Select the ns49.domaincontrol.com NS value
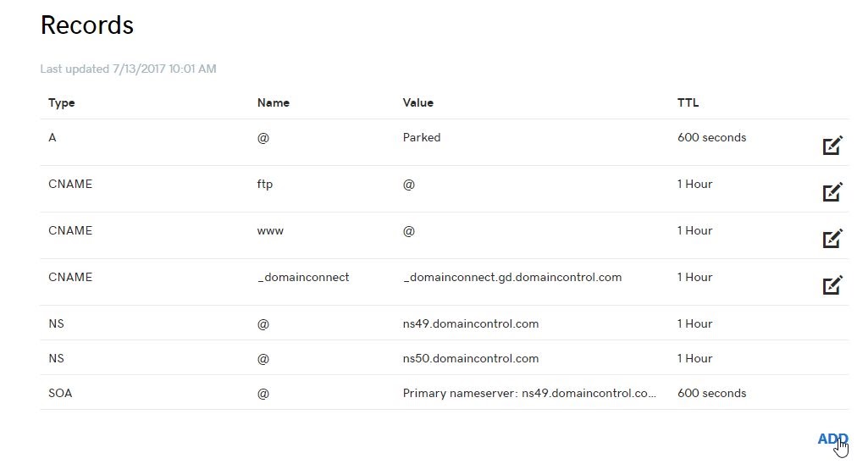868x464 pixels. click(470, 323)
